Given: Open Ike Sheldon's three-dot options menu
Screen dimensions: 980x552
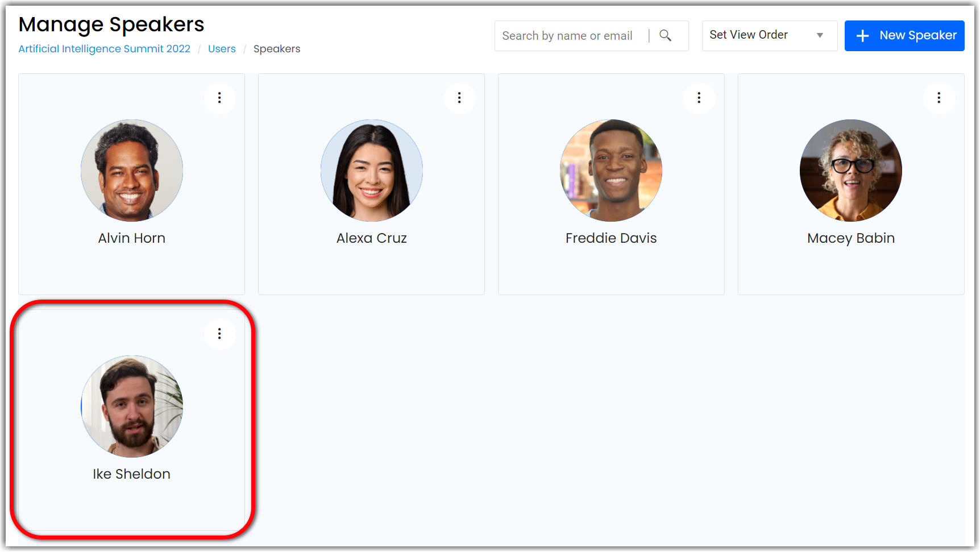Looking at the screenshot, I should click(219, 334).
